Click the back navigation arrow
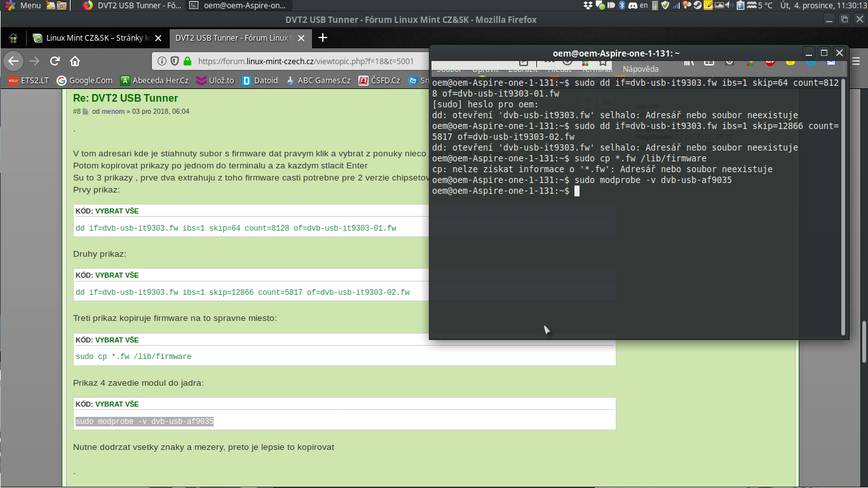This screenshot has height=488, width=868. [14, 61]
